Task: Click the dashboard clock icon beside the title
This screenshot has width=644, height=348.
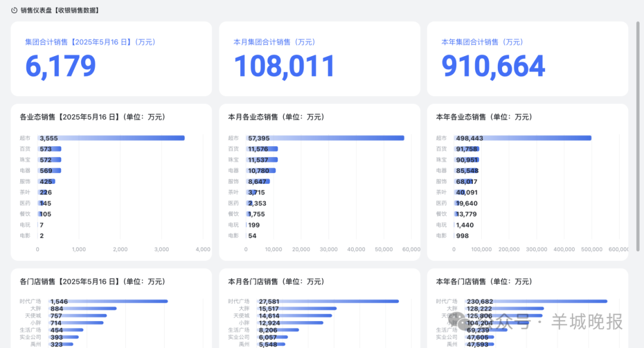Action: tap(14, 10)
